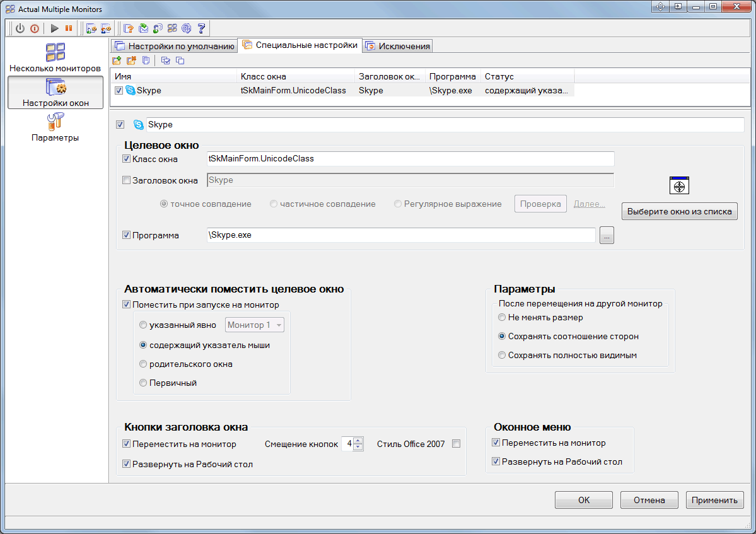The height and width of the screenshot is (534, 756).
Task: Click the play button in the toolbar
Action: tap(54, 28)
